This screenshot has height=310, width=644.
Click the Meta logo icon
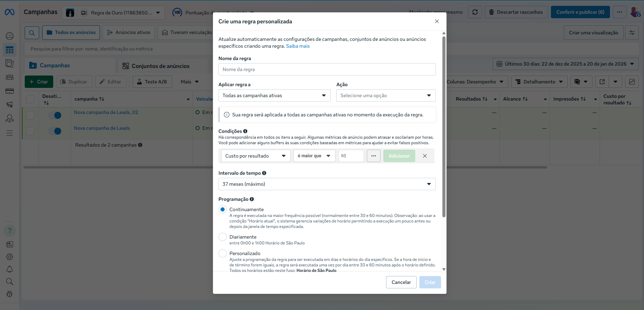(x=10, y=12)
